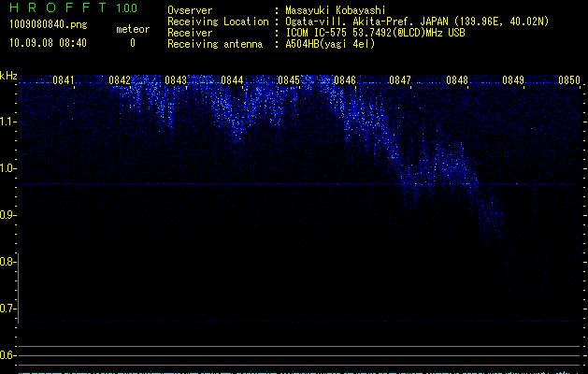The width and height of the screenshot is (588, 374).
Task: Click the Ovserver field label
Action: (190, 10)
